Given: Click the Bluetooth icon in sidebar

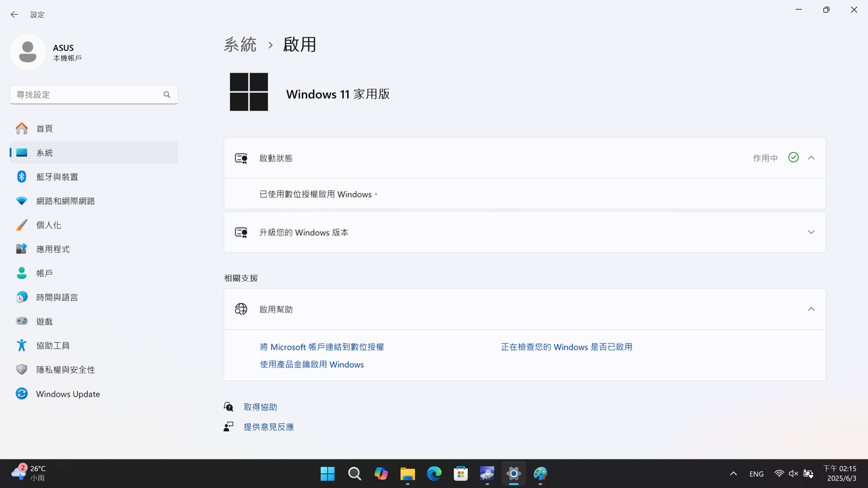Looking at the screenshot, I should coord(22,176).
